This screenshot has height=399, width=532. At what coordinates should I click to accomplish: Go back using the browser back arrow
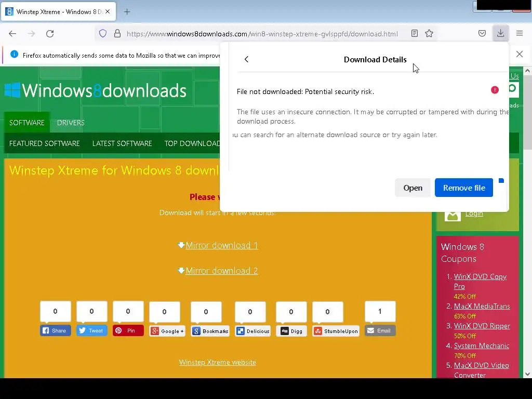tap(12, 34)
